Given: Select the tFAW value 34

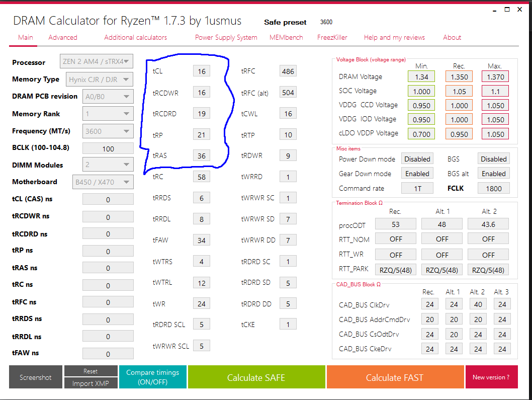Looking at the screenshot, I should click(x=202, y=241).
